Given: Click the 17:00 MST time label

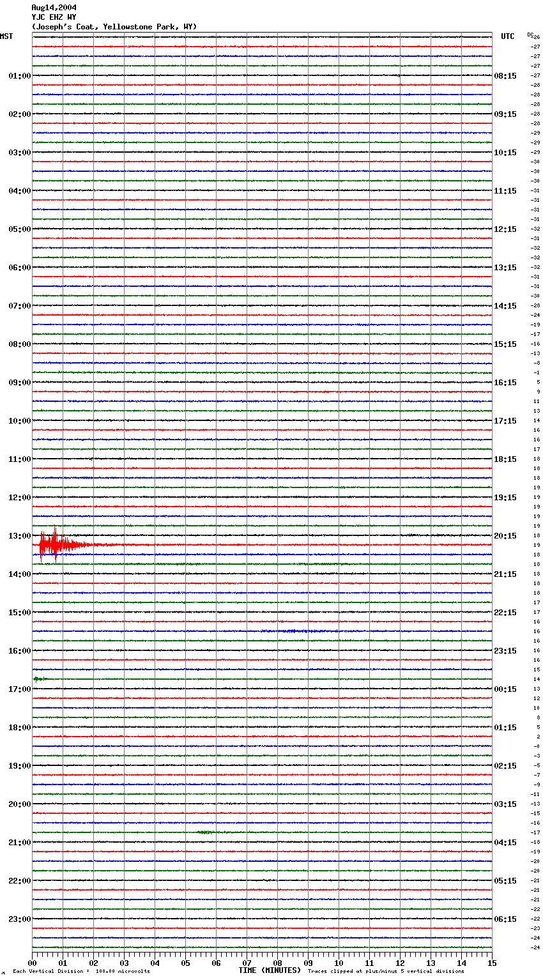Looking at the screenshot, I should click(20, 689).
